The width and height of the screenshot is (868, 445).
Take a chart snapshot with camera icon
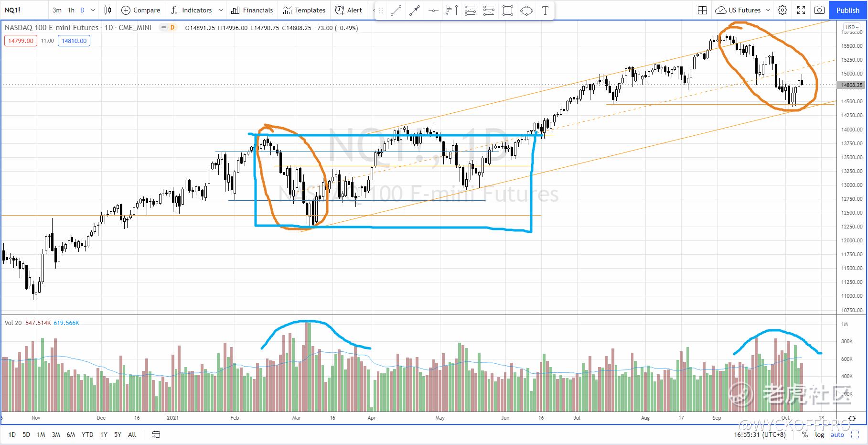pyautogui.click(x=819, y=10)
